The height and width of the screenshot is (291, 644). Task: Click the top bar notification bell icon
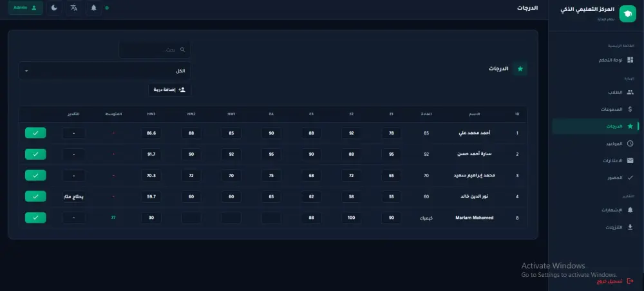(93, 8)
